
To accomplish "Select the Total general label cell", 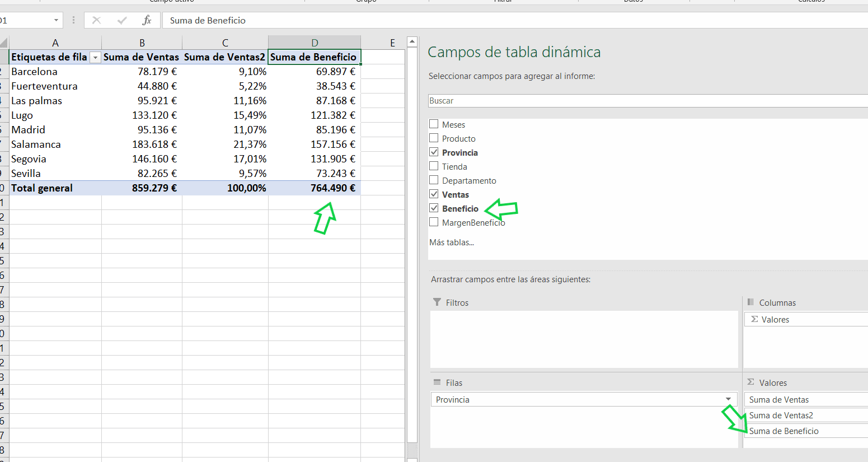I will [55, 188].
